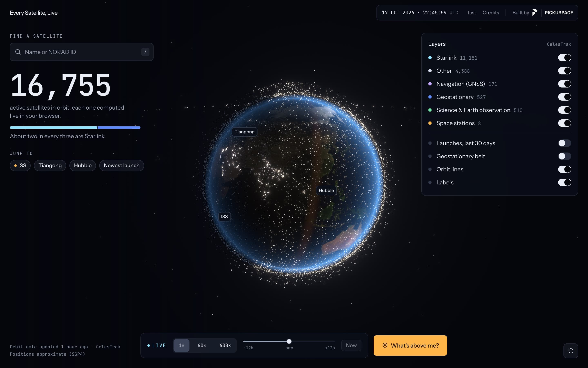Disable the Navigation (GNSS) layer
The width and height of the screenshot is (588, 368).
565,84
